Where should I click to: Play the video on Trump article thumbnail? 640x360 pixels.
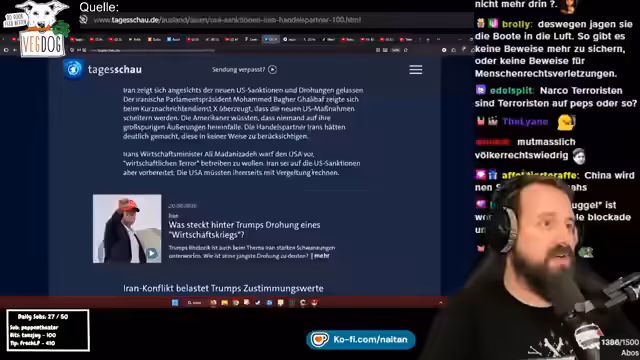click(152, 253)
